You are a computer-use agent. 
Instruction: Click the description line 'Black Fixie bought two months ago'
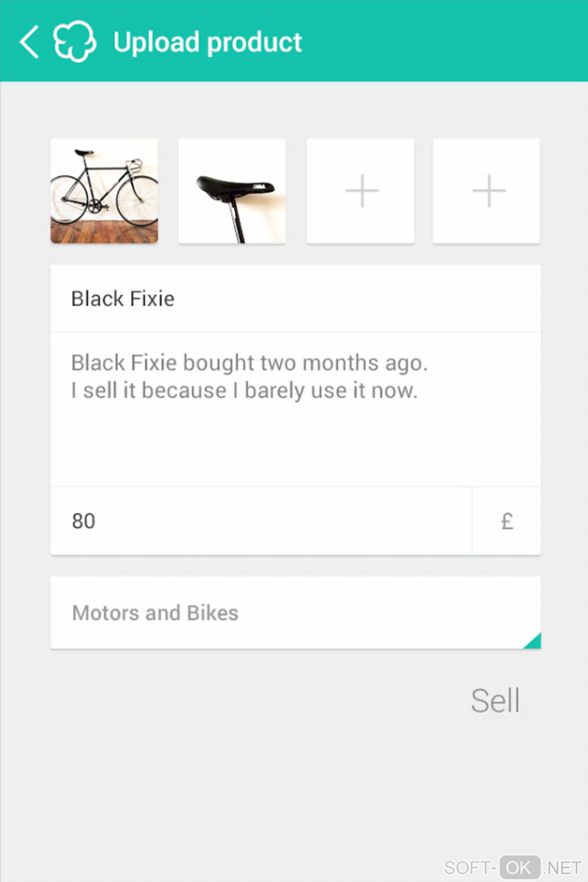click(x=249, y=363)
